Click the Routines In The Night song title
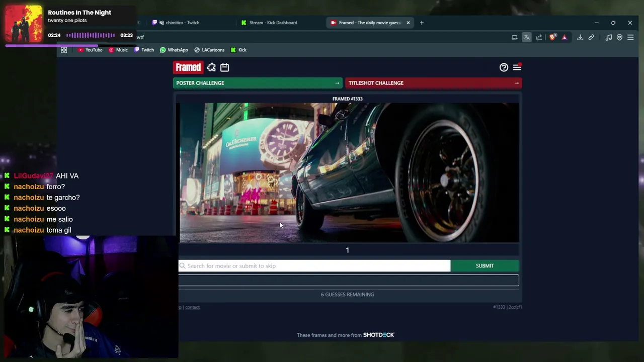This screenshot has width=644, height=362. [79, 12]
